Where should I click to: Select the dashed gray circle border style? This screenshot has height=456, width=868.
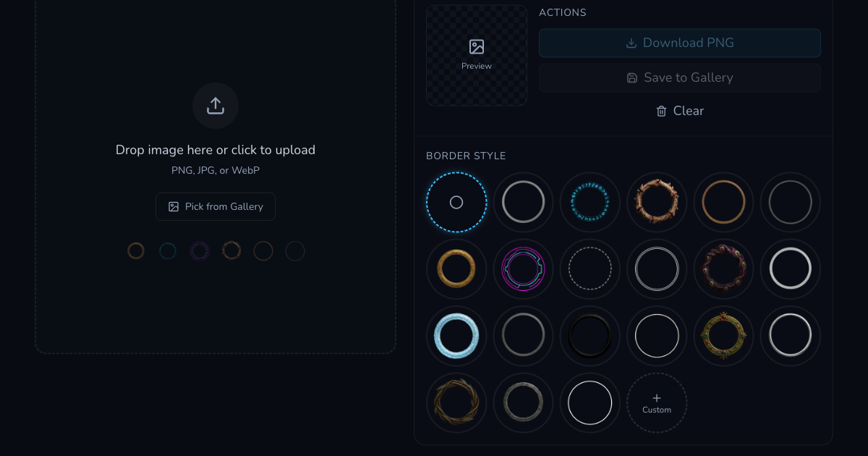[590, 269]
